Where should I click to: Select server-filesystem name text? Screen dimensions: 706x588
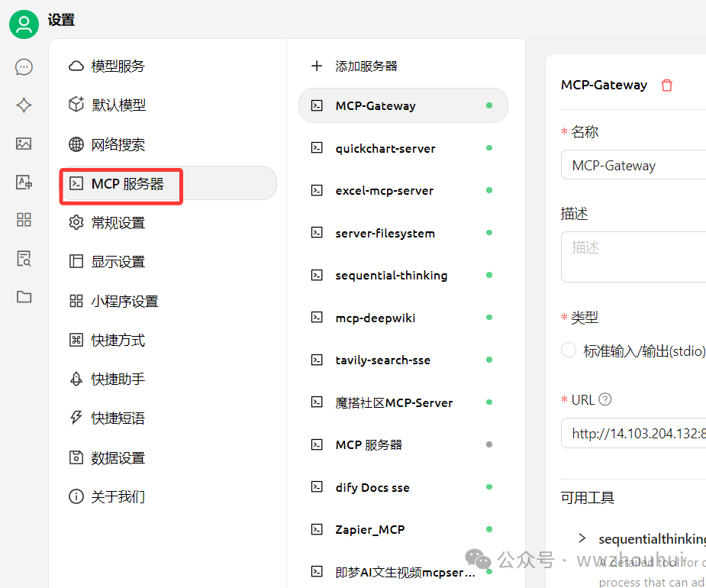(385, 233)
